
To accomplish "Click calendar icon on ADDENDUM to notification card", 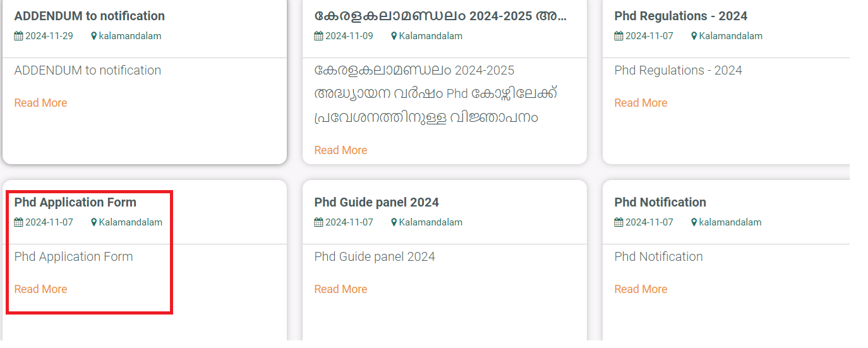I will click(x=18, y=36).
